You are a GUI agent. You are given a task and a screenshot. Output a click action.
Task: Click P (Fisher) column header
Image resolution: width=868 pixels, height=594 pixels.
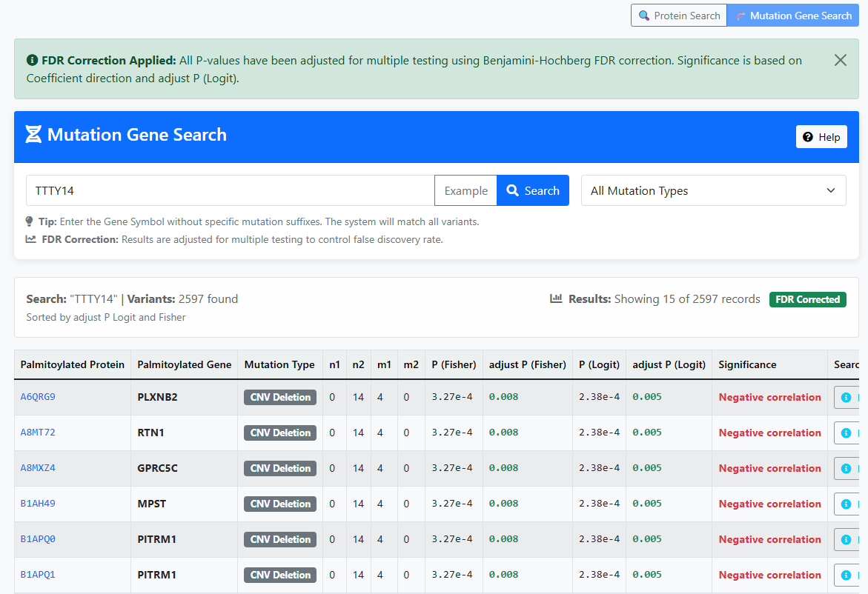(454, 364)
